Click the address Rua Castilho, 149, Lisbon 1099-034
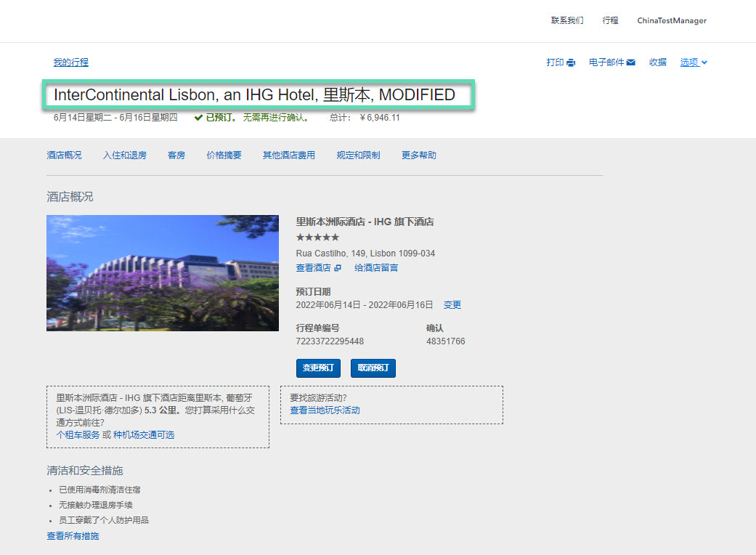Viewport: 756px width, 555px height. pos(365,254)
